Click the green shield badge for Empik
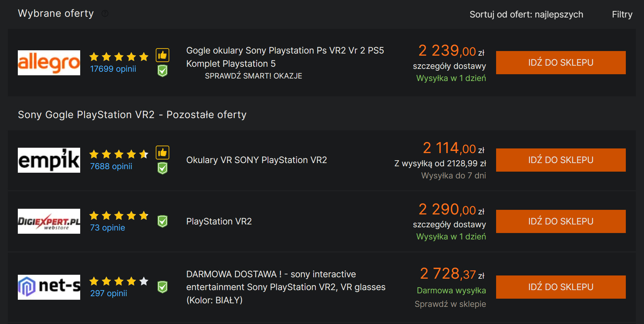This screenshot has width=644, height=324. point(163,168)
